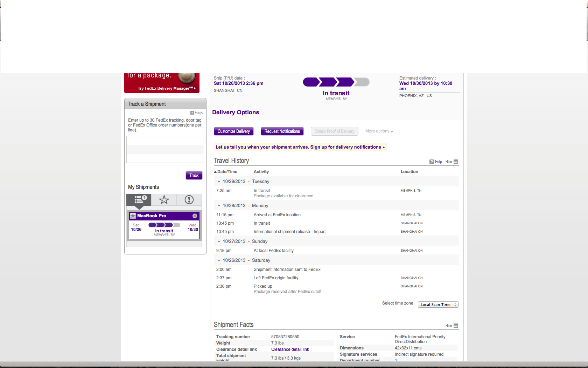Collapse the 10/28/2013 Monday travel history group
This screenshot has width=588, height=368.
coord(218,205)
